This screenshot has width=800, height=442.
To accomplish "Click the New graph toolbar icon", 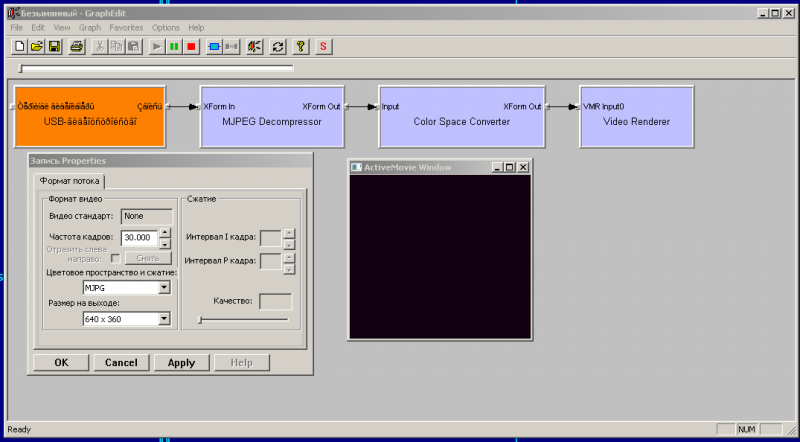I will tap(20, 47).
